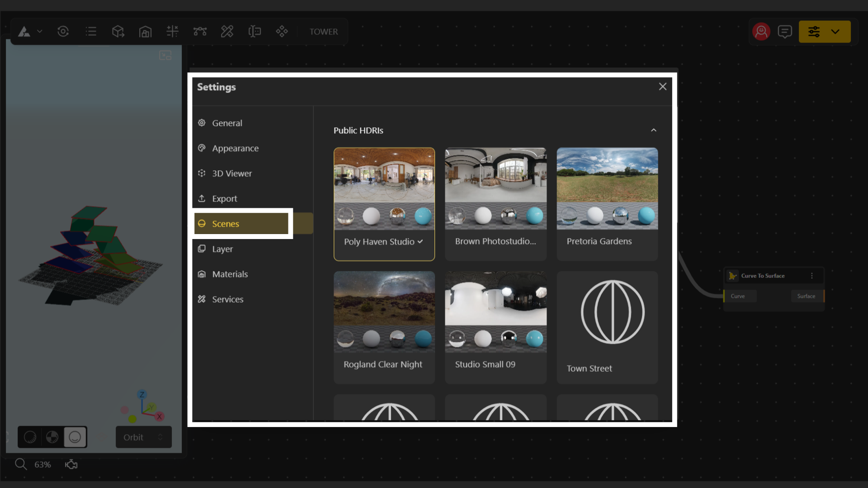This screenshot has height=488, width=868.
Task: Click the cube export icon in the toolbar
Action: tap(118, 32)
